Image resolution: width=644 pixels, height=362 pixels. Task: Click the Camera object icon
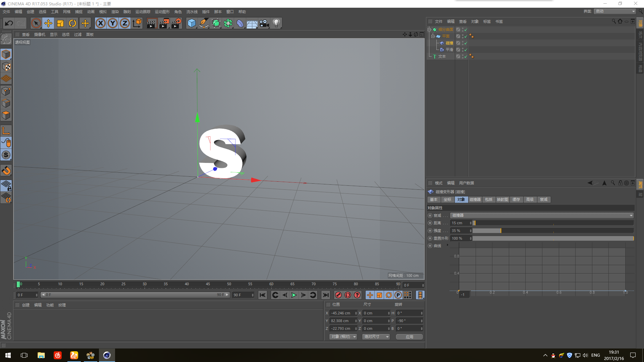tap(264, 23)
